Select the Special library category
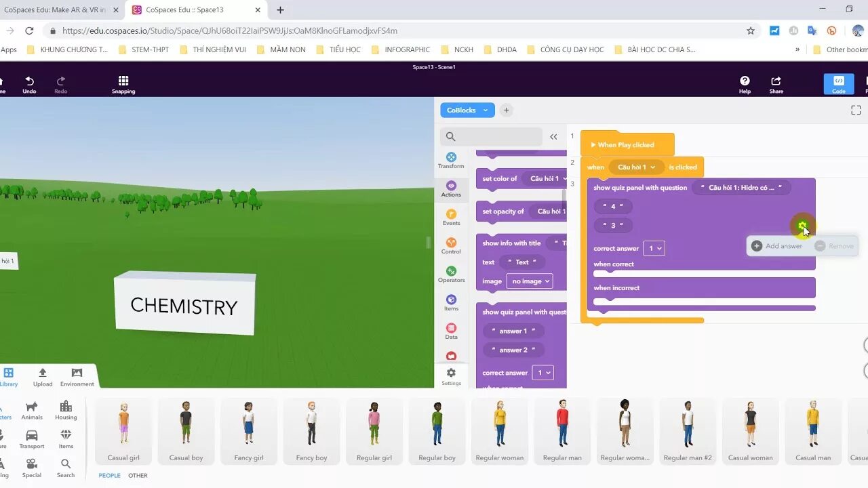The height and width of the screenshot is (488, 868). pos(32,468)
